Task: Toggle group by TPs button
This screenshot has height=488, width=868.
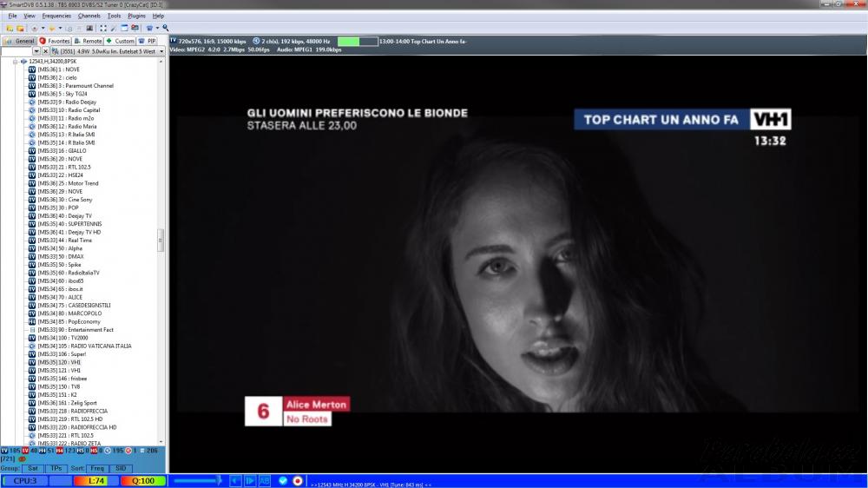Action: point(56,469)
